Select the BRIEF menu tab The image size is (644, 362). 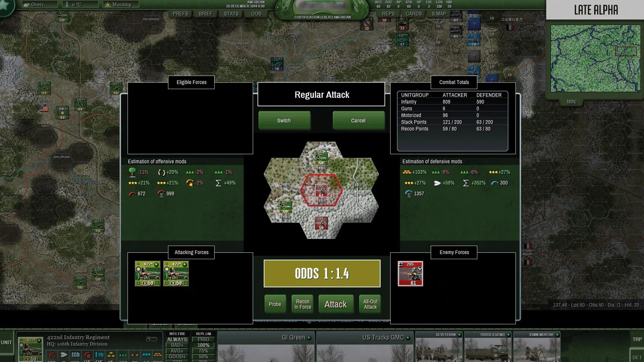[x=206, y=14]
